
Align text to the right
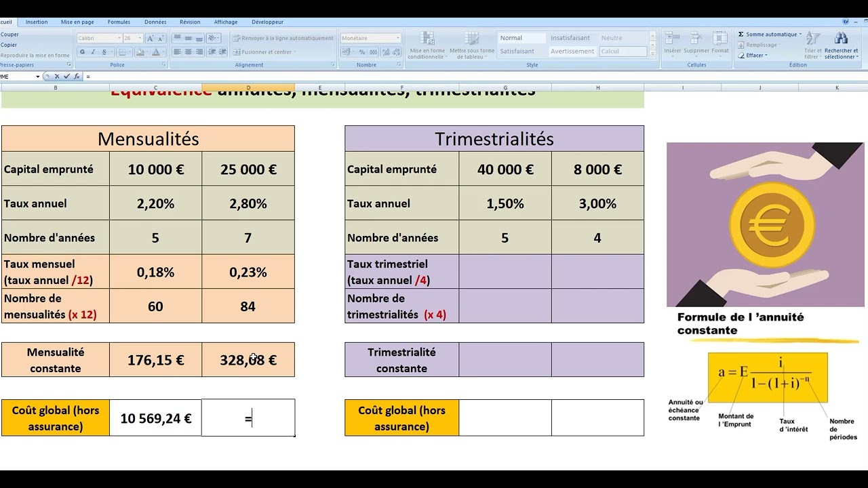(x=199, y=52)
